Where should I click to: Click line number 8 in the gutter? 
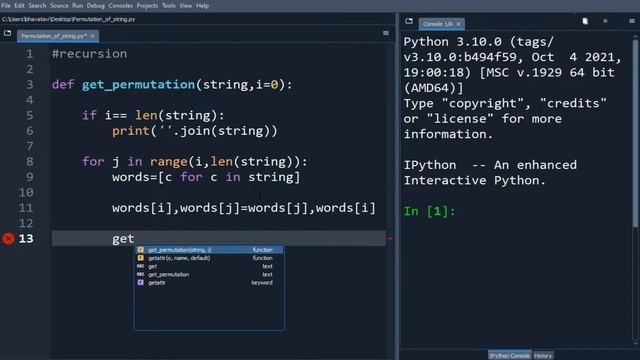point(29,162)
